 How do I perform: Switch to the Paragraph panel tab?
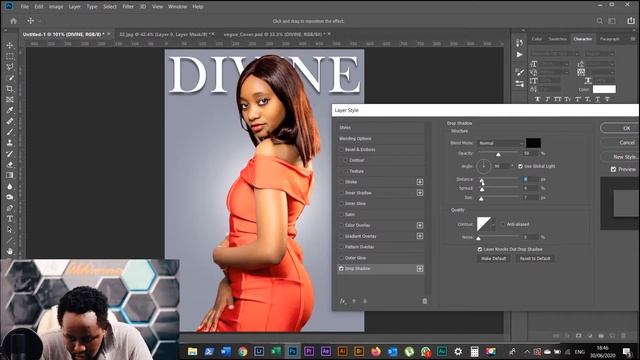[609, 39]
